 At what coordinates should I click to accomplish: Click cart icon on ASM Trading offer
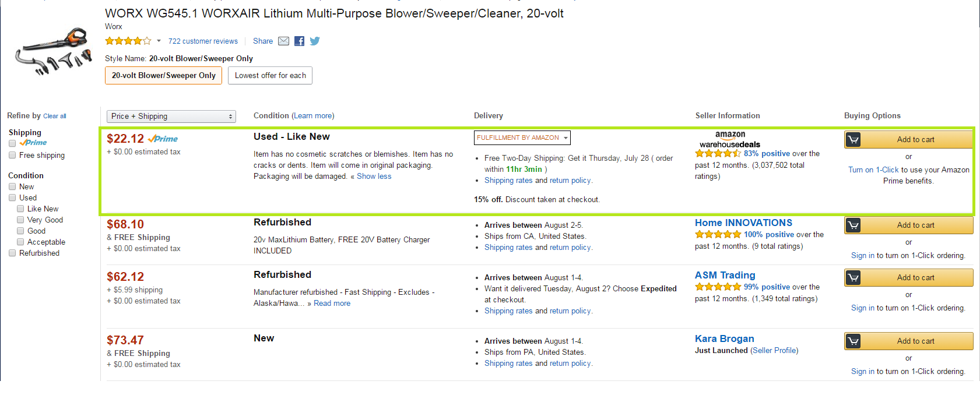[x=853, y=277]
